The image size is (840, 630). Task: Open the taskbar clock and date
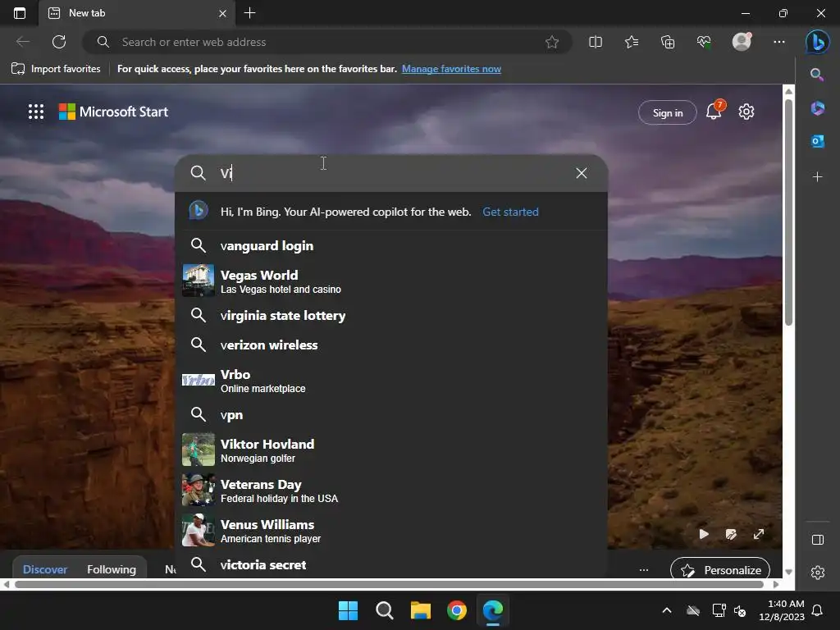(782, 610)
